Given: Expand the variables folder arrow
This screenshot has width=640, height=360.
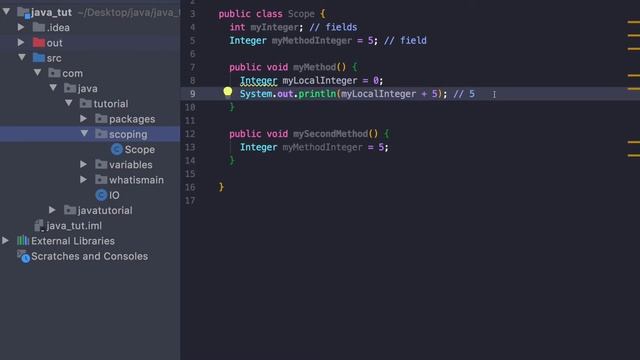Looking at the screenshot, I should pyautogui.click(x=83, y=164).
